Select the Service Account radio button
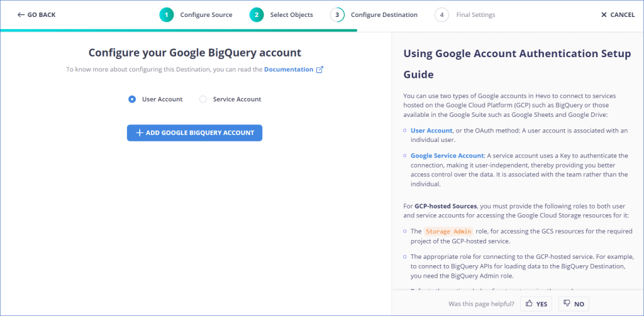Image resolution: width=644 pixels, height=316 pixels. pyautogui.click(x=203, y=99)
